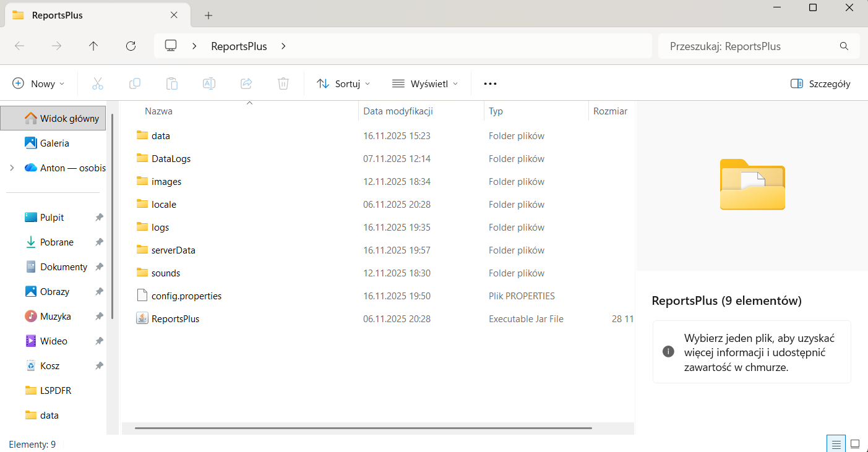Select the locale folder name

coord(164,205)
